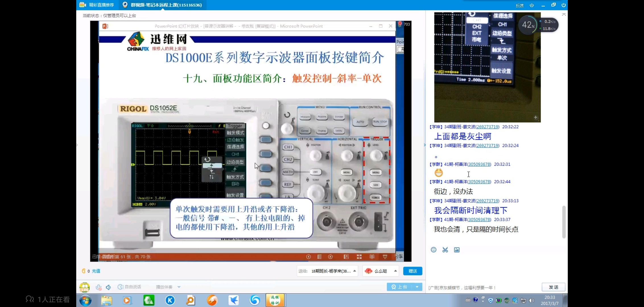Toggle the speaker volume icon

click(x=108, y=287)
